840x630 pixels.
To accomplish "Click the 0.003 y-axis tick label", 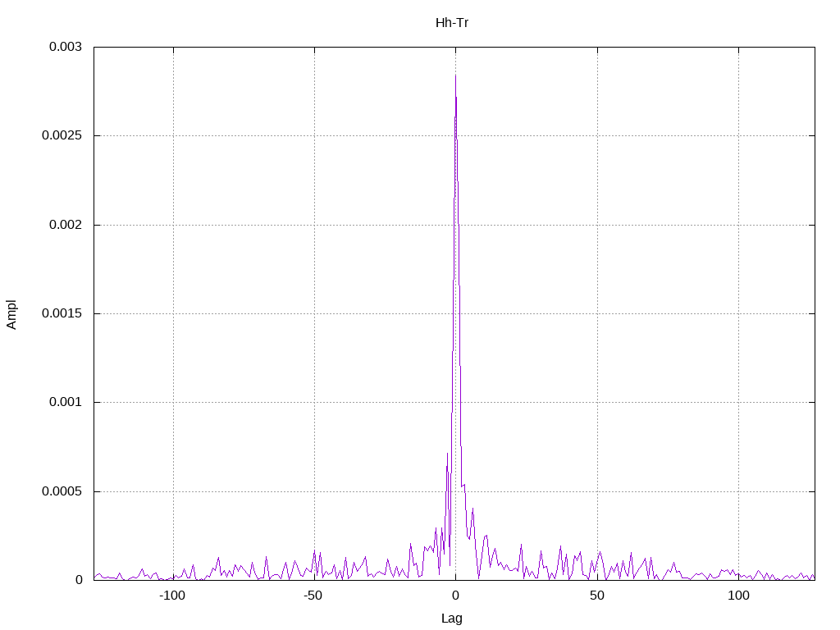I will tap(66, 47).
